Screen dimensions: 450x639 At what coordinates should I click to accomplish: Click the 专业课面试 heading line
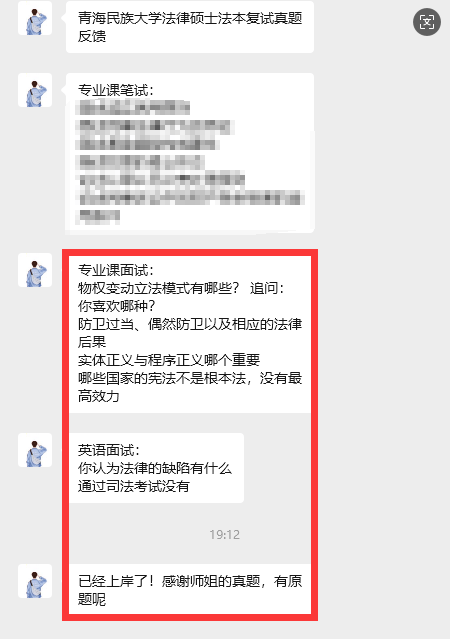pyautogui.click(x=116, y=270)
